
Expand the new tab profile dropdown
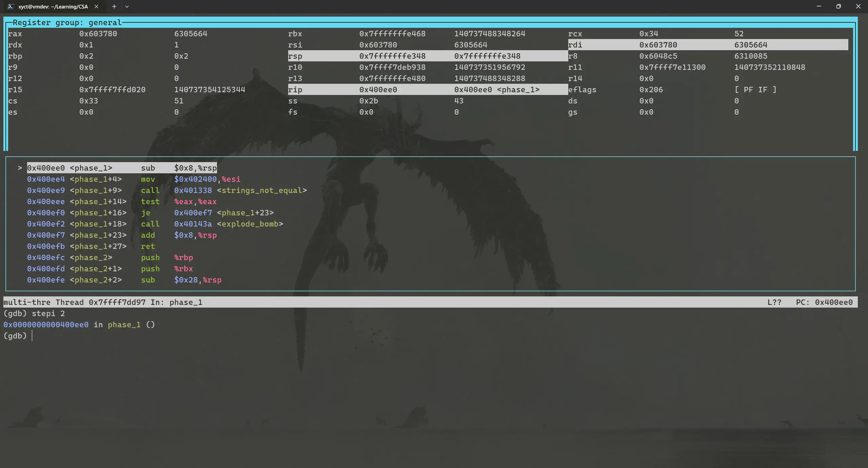coord(127,6)
